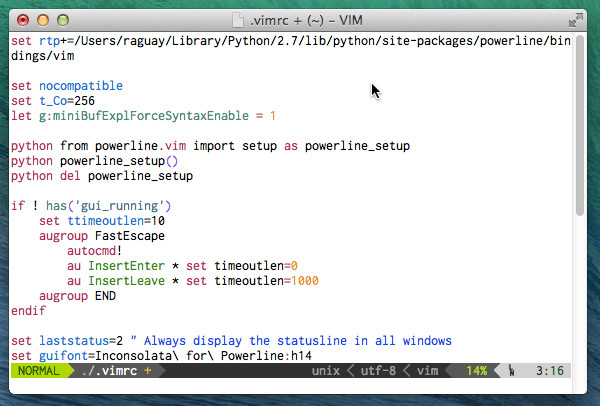Viewport: 600px width, 406px height.
Task: Click the NORMAL mode indicator in statusline
Action: pyautogui.click(x=39, y=371)
